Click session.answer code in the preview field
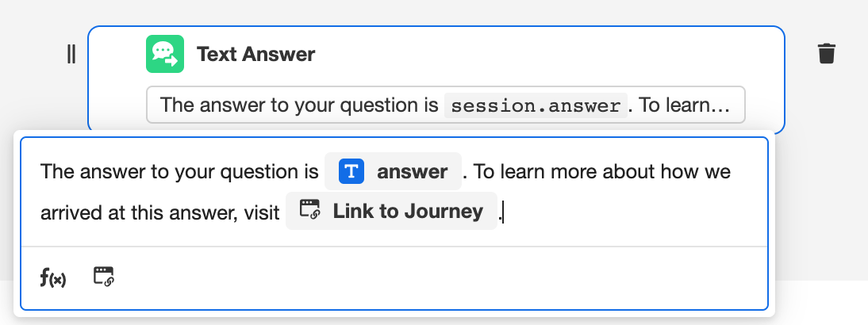 click(535, 105)
